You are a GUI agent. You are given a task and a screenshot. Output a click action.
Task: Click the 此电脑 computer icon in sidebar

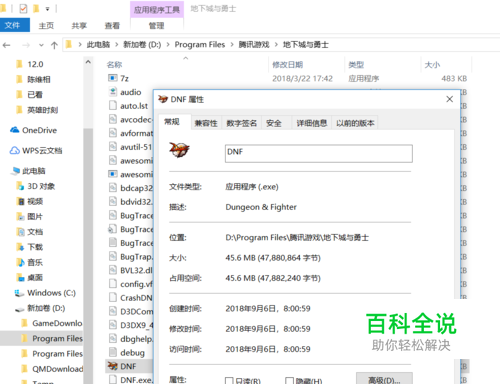(15, 171)
